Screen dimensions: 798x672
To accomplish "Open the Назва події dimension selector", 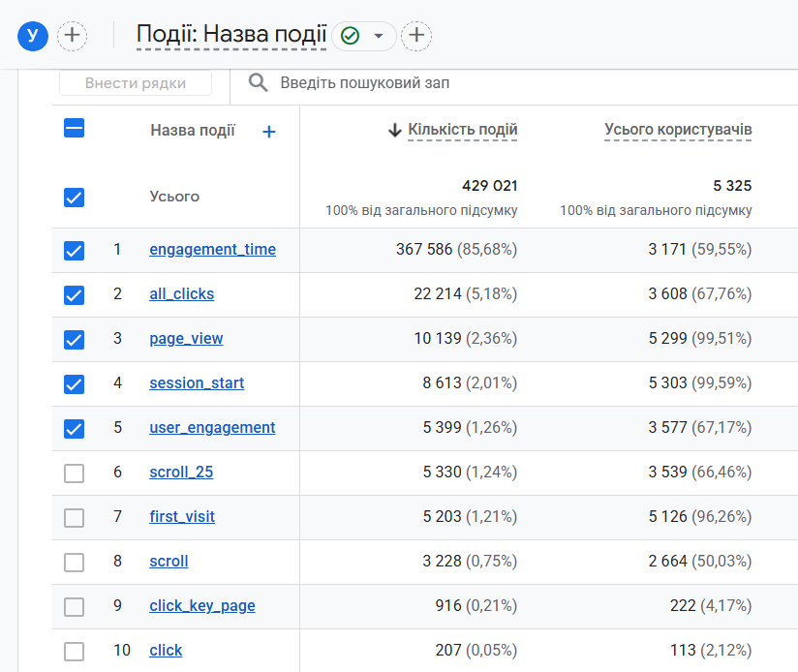I will coord(193,130).
